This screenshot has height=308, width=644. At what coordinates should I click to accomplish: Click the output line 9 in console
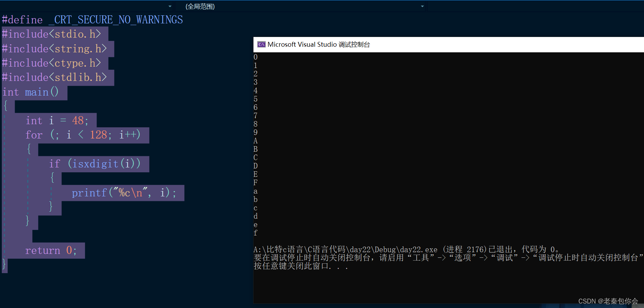click(256, 132)
